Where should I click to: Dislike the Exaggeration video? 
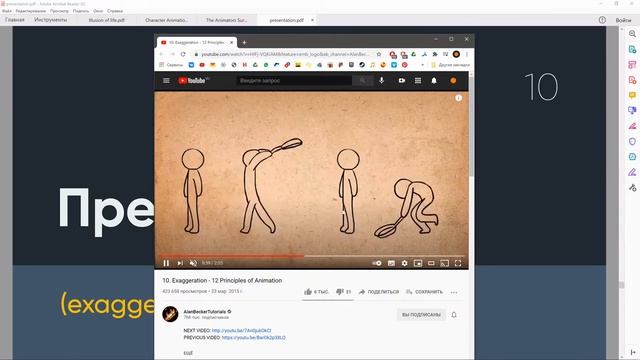coord(343,292)
